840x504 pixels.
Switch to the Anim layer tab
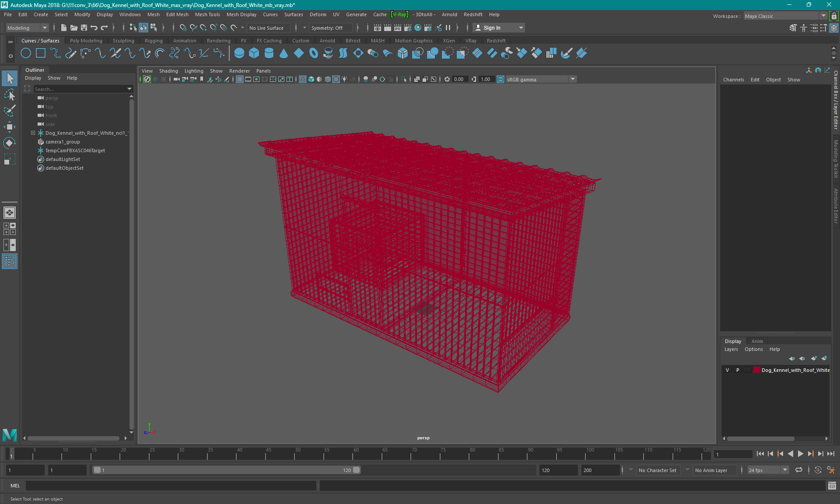(x=757, y=341)
